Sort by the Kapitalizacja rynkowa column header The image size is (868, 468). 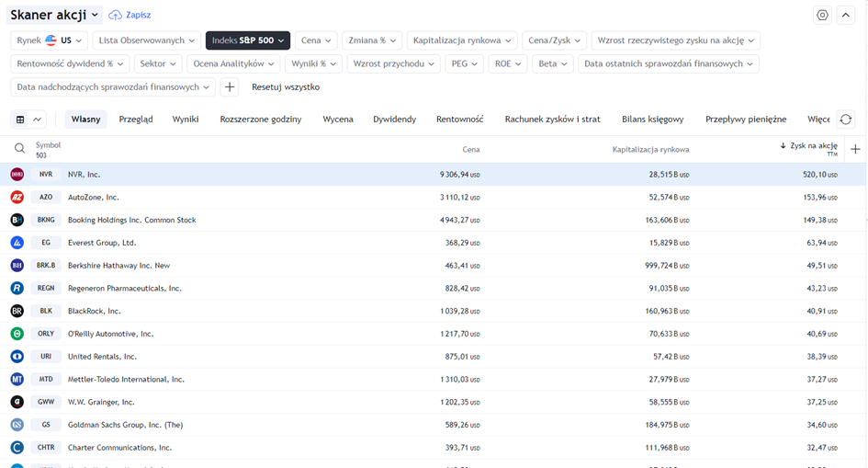point(650,149)
